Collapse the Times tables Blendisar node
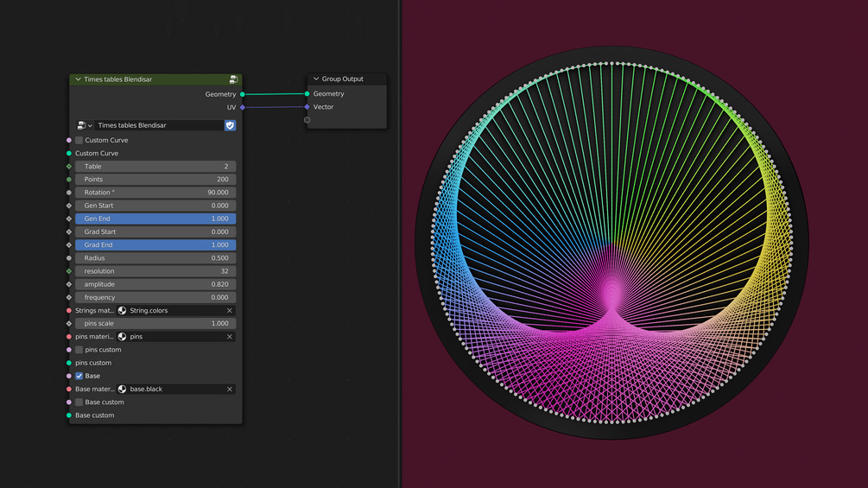Screen dimensions: 868x488 (78, 79)
